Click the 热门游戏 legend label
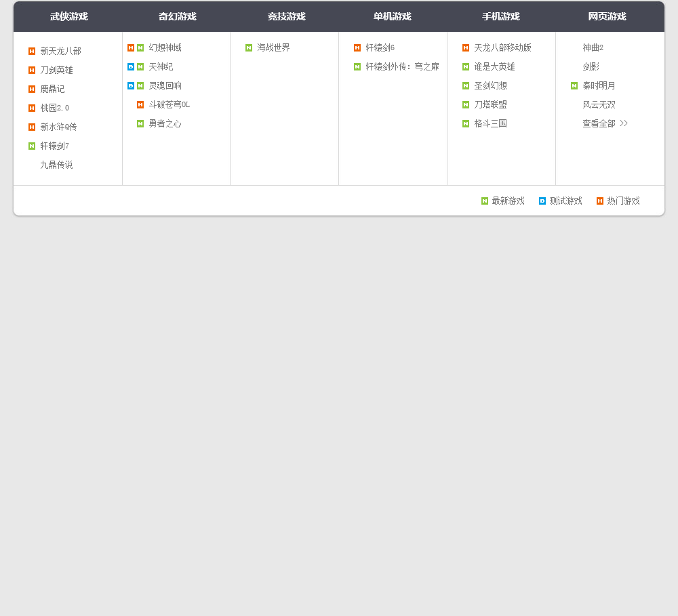Viewport: 678px width, 616px height. coord(623,201)
